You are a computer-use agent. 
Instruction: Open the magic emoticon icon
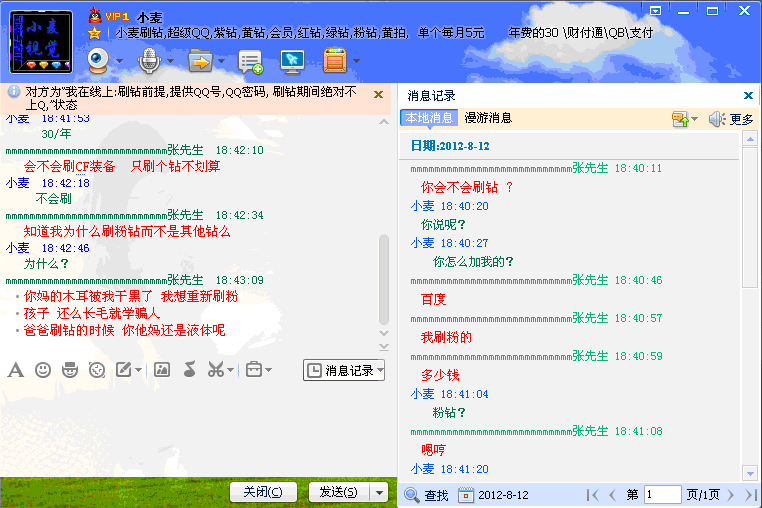pos(70,370)
